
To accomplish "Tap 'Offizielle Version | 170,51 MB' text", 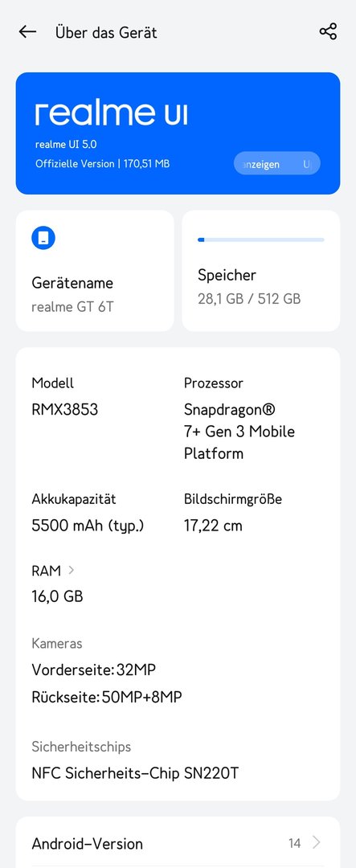I will [102, 164].
